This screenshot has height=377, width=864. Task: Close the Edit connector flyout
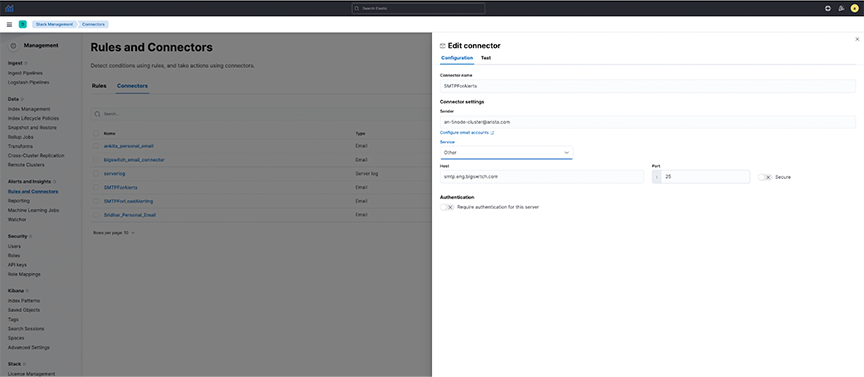pyautogui.click(x=857, y=39)
